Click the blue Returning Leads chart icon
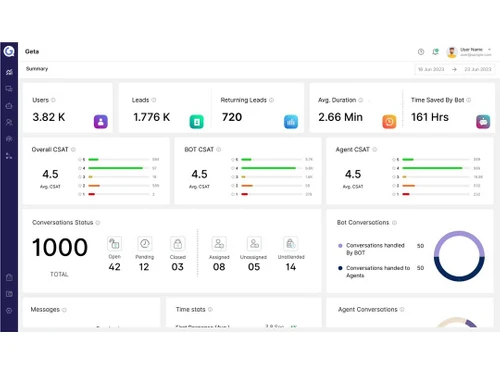 (291, 122)
